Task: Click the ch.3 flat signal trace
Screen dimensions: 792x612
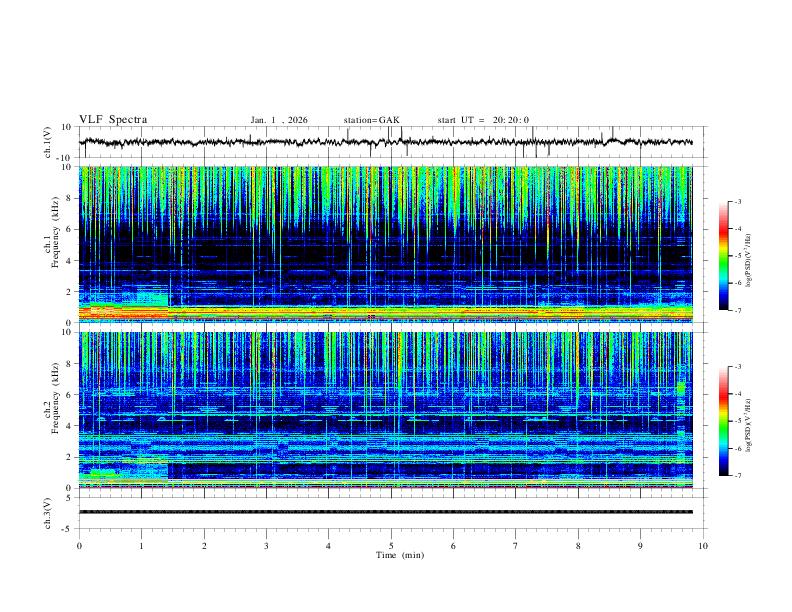Action: (386, 512)
